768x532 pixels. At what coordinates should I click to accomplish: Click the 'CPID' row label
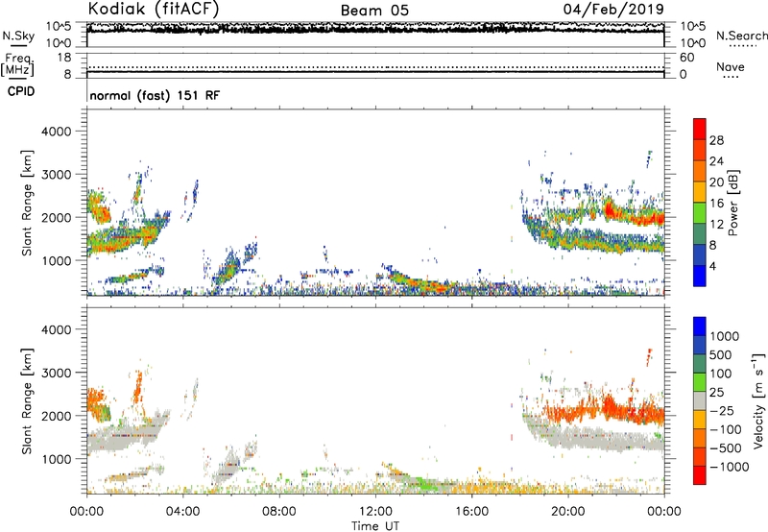coord(21,91)
